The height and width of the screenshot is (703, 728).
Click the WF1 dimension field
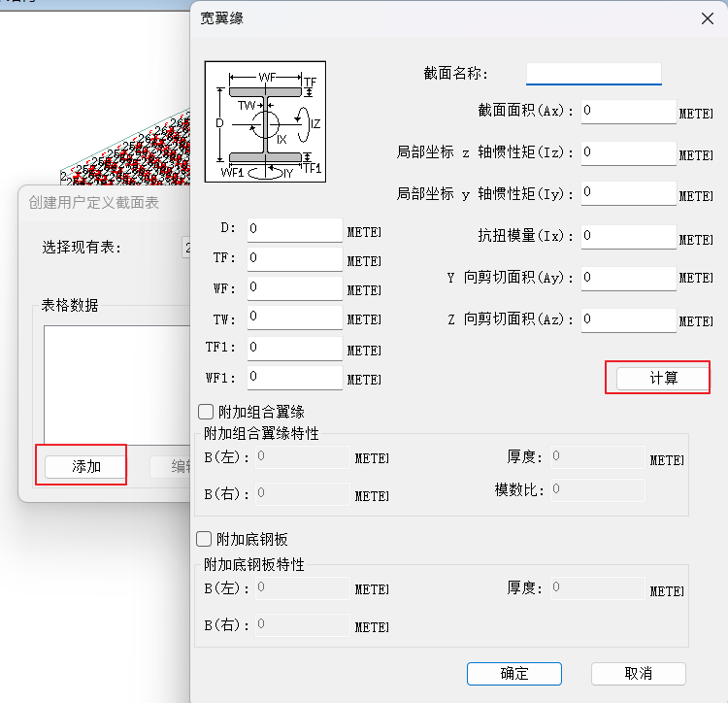pos(295,378)
